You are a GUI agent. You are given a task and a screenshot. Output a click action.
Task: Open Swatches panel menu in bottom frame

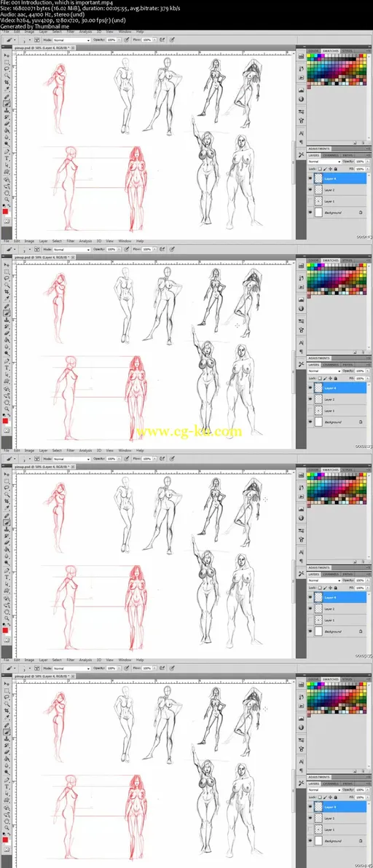point(368,679)
